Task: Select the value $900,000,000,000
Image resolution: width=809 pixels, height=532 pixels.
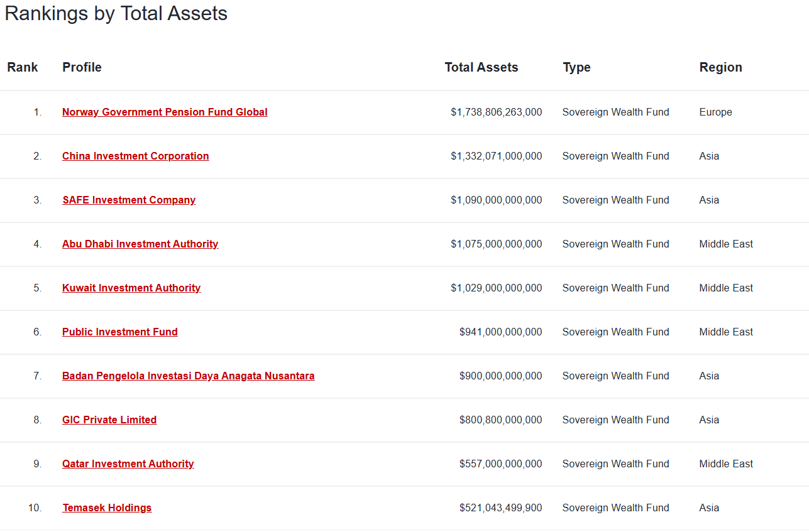Action: tap(500, 376)
